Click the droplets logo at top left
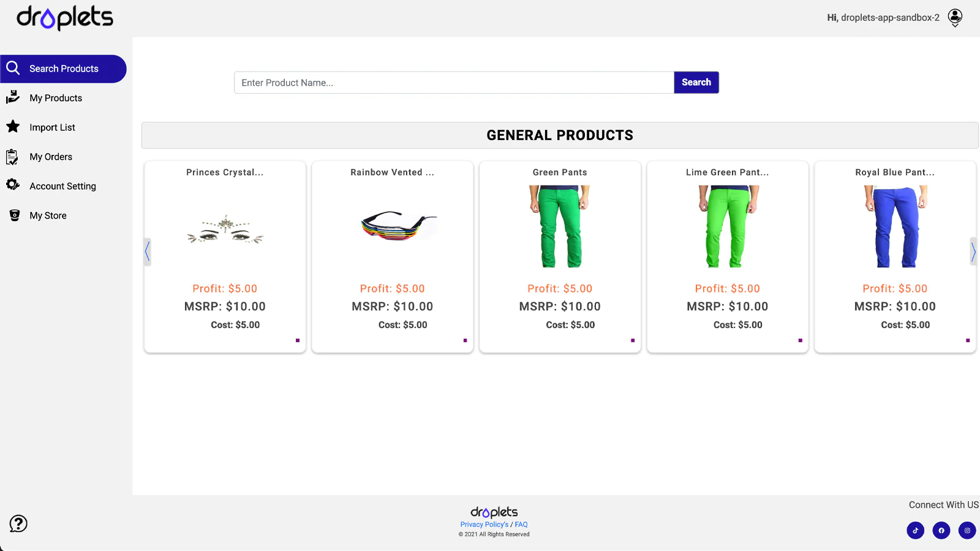980x551 pixels. 64,18
